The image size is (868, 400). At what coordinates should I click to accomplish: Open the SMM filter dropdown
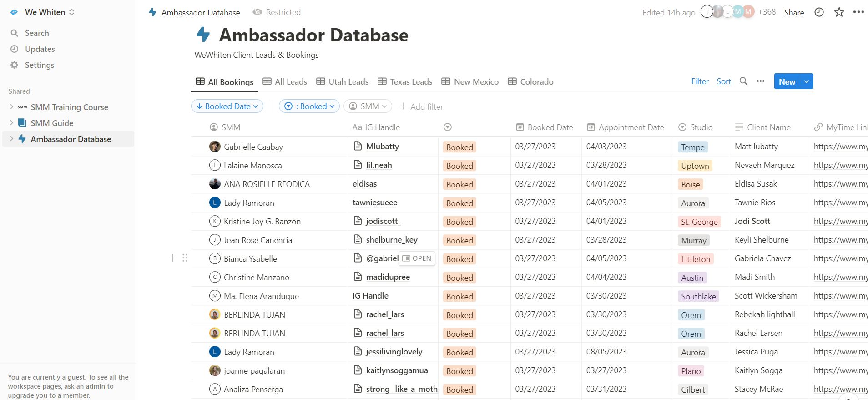point(368,106)
